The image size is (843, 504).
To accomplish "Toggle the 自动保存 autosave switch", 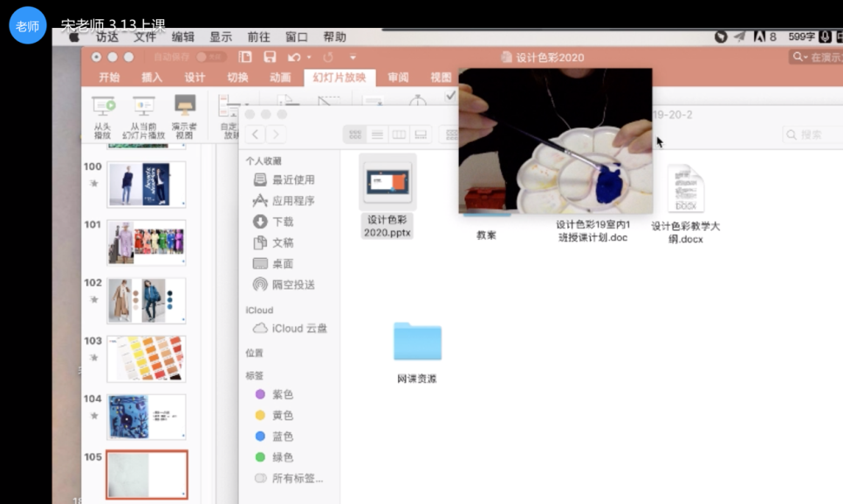I will point(211,58).
